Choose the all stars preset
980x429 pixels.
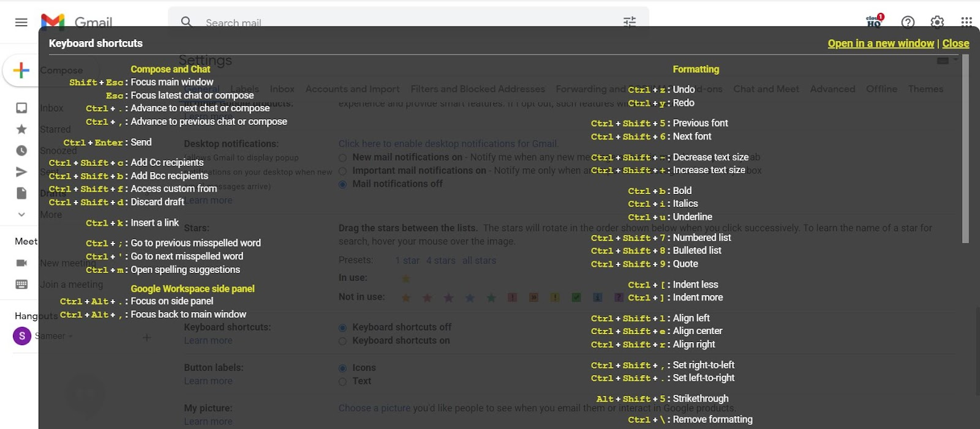coord(479,261)
